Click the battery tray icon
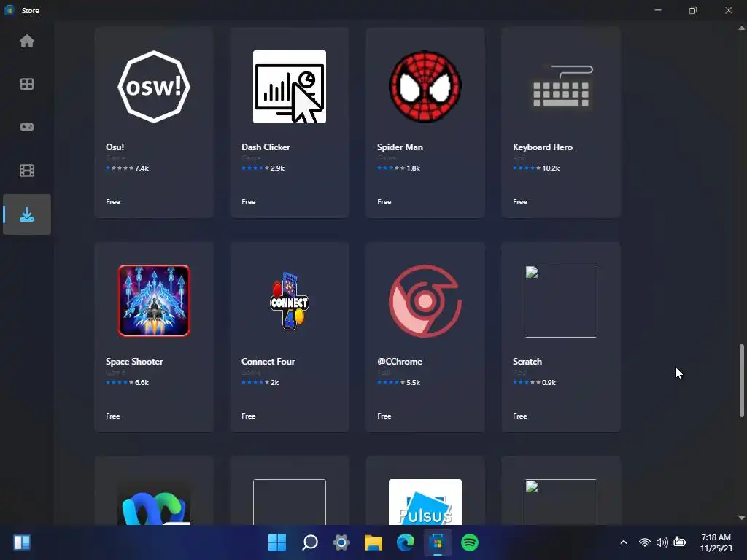 coord(680,542)
